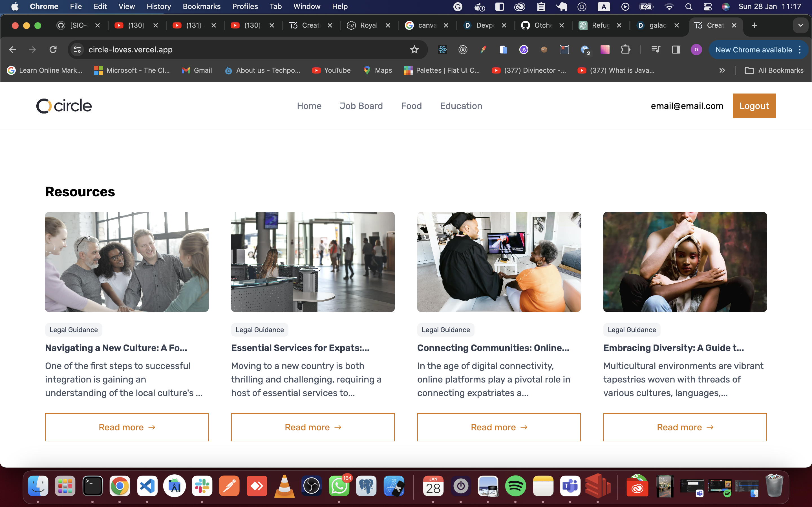The height and width of the screenshot is (507, 812).
Task: Reload the page with refresh icon
Action: click(x=53, y=50)
